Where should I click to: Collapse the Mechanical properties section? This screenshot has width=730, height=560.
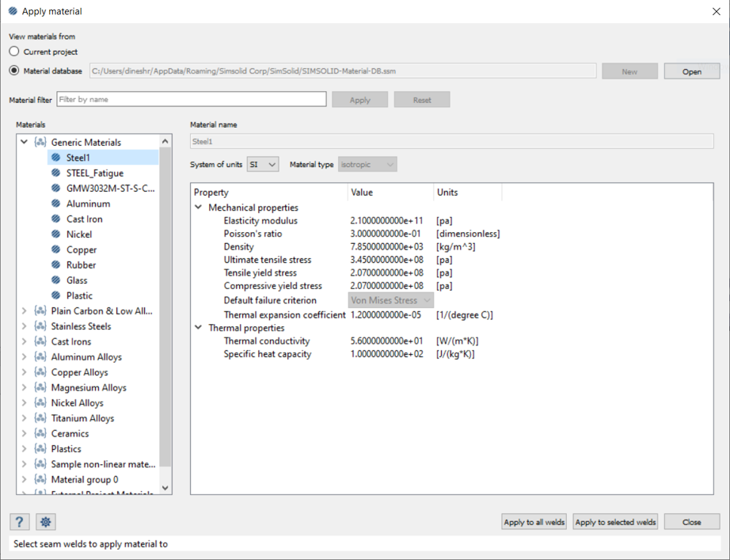click(x=198, y=208)
